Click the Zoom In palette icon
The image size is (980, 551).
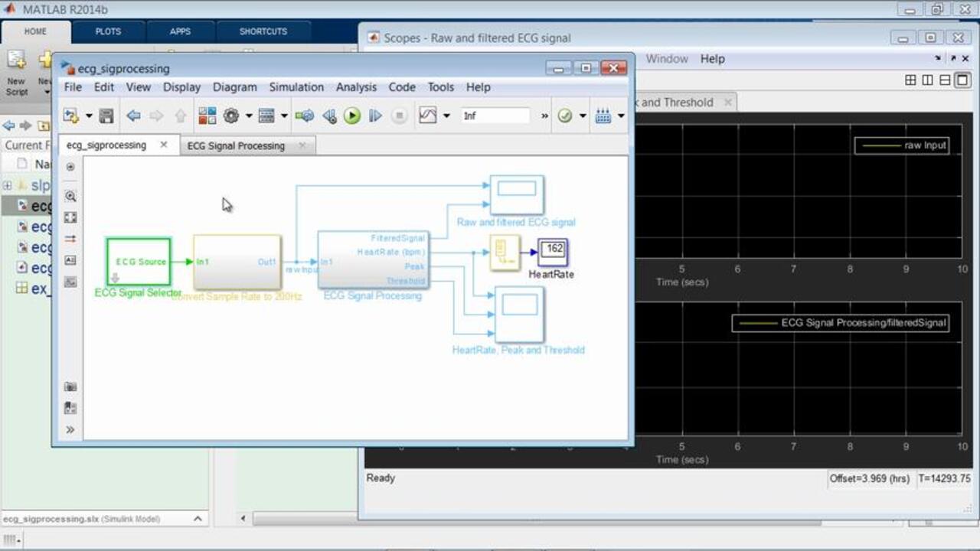70,196
